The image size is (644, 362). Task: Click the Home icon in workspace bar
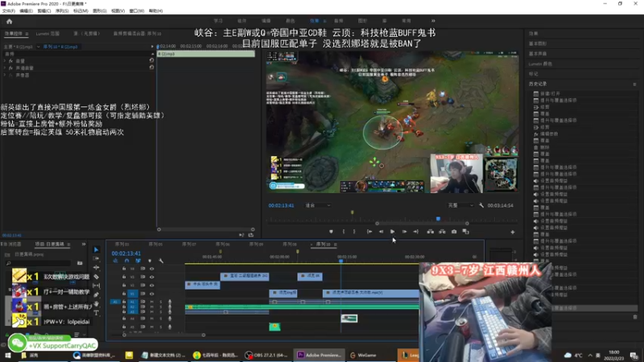9,21
